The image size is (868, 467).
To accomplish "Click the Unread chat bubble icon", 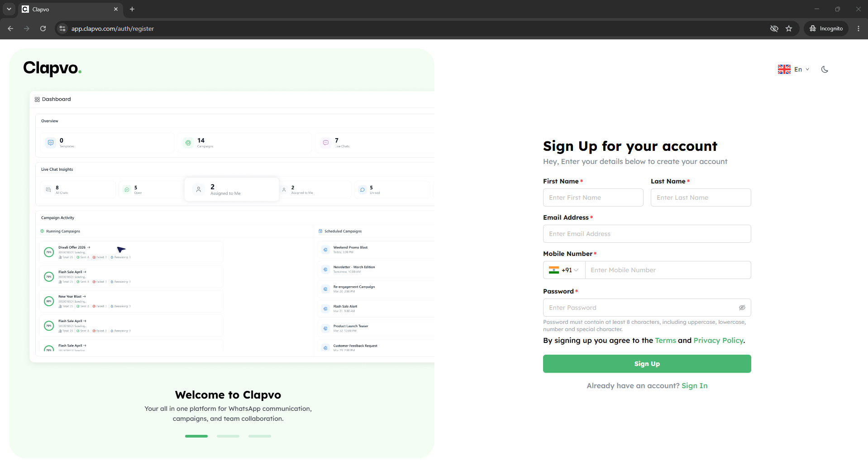I will pos(362,190).
